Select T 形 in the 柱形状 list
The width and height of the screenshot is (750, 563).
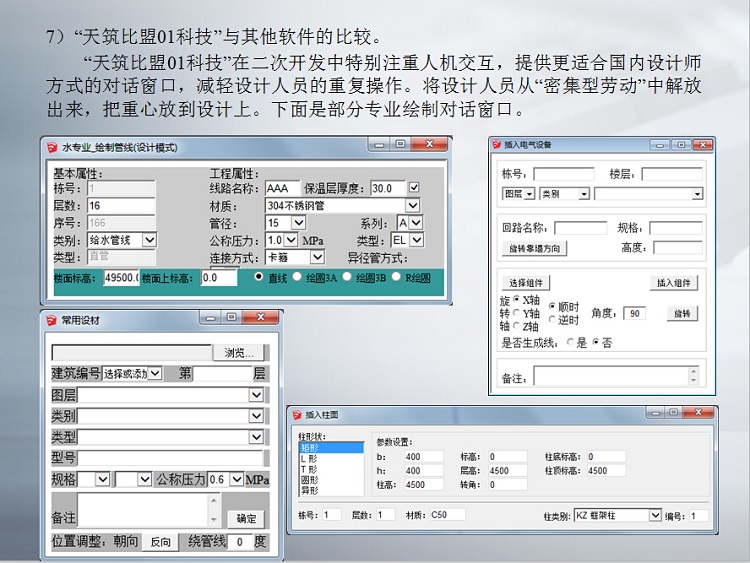click(x=331, y=469)
